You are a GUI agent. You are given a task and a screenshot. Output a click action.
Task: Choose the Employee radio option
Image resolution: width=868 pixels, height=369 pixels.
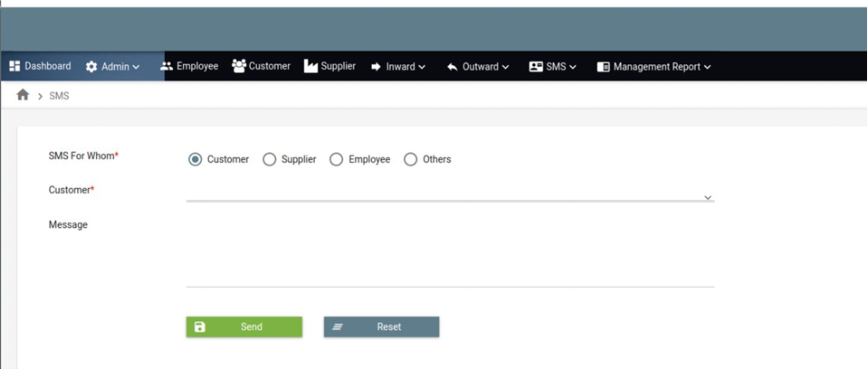(336, 159)
